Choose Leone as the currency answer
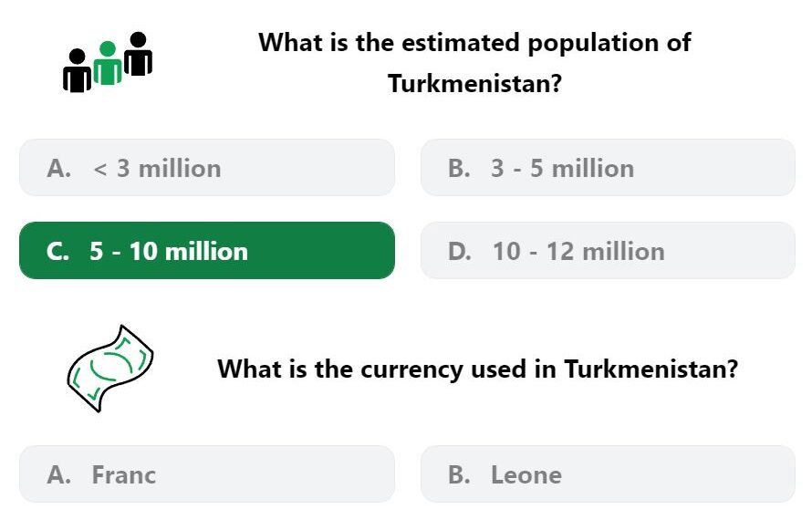The width and height of the screenshot is (812, 520). [x=608, y=474]
